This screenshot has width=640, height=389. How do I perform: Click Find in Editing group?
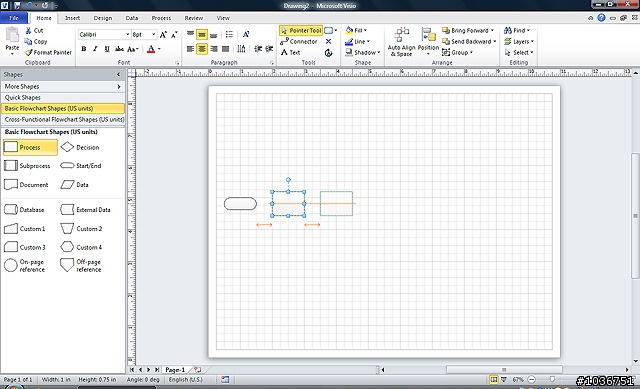[x=516, y=31]
